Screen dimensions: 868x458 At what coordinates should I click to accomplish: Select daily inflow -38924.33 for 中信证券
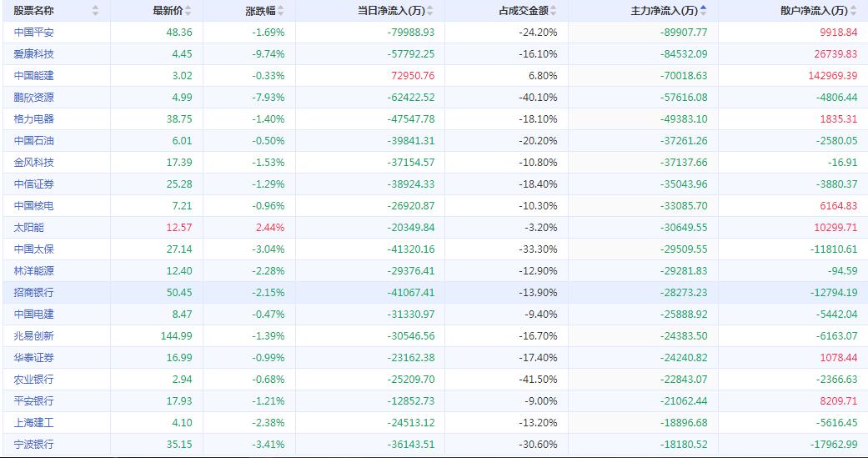[411, 184]
